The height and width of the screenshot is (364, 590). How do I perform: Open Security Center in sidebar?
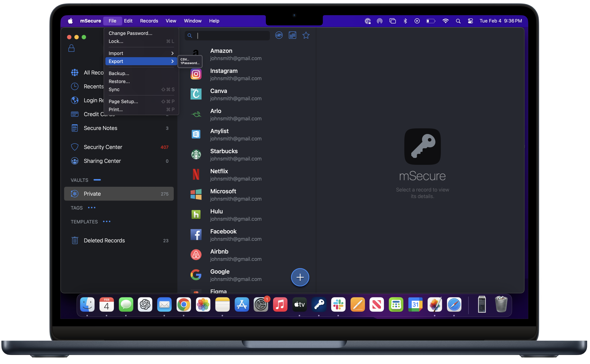tap(103, 147)
